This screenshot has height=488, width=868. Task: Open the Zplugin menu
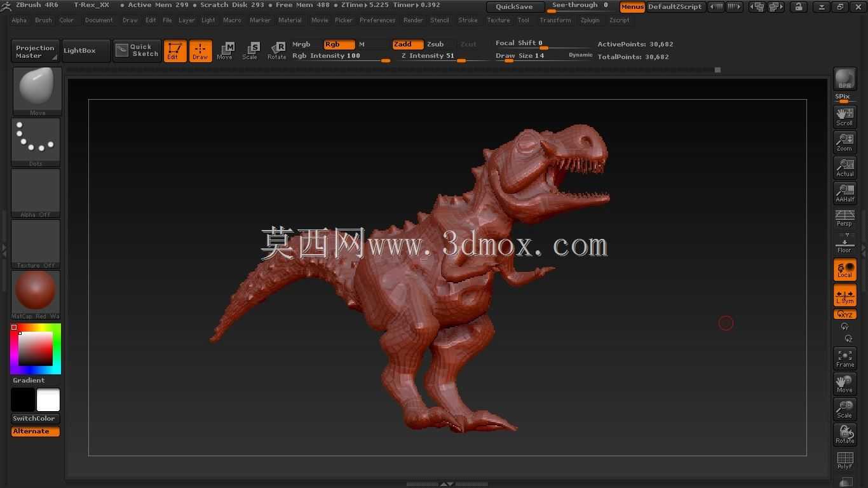click(590, 20)
